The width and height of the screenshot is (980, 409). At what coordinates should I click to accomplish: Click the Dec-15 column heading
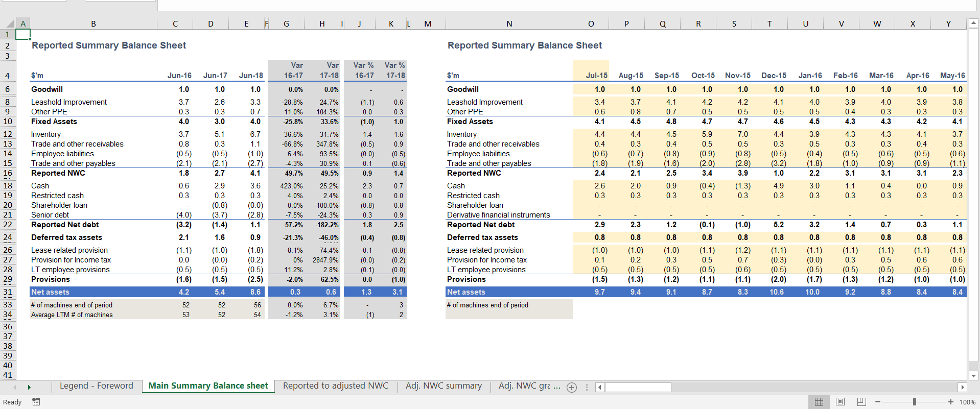(774, 76)
